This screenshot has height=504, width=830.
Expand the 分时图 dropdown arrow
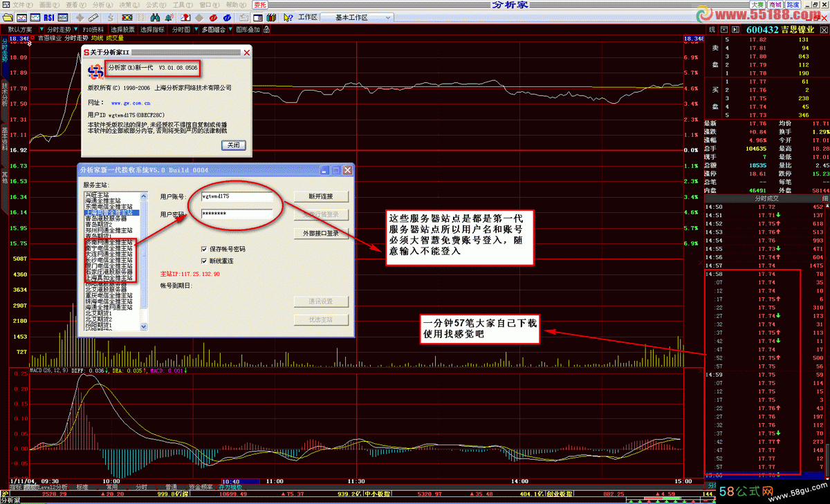pos(196,30)
